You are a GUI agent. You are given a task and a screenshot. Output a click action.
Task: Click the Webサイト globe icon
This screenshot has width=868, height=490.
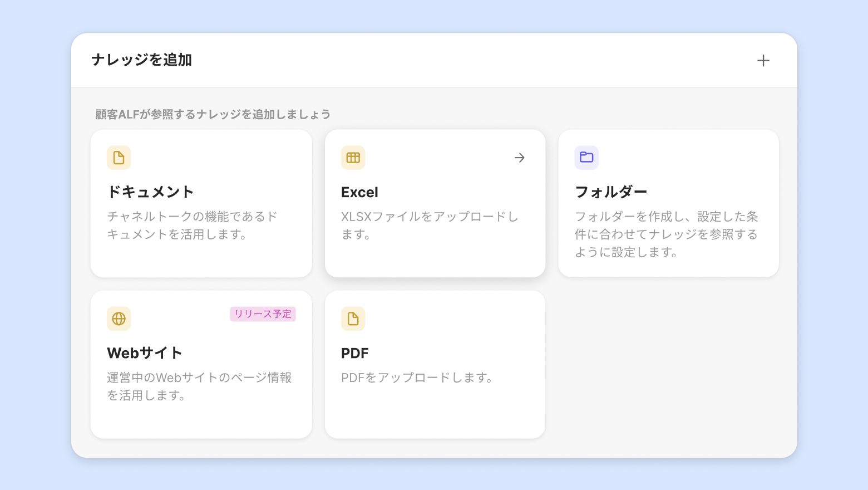coord(119,318)
